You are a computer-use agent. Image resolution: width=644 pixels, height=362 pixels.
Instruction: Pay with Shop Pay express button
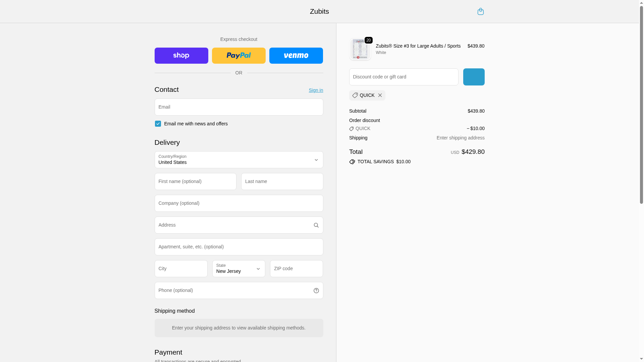(181, 56)
